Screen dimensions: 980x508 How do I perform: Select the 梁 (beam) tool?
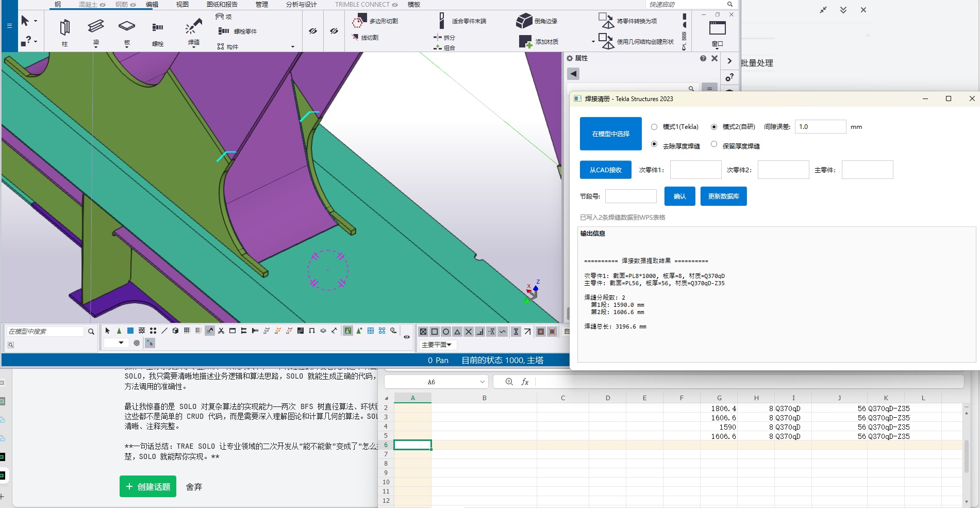[x=96, y=27]
